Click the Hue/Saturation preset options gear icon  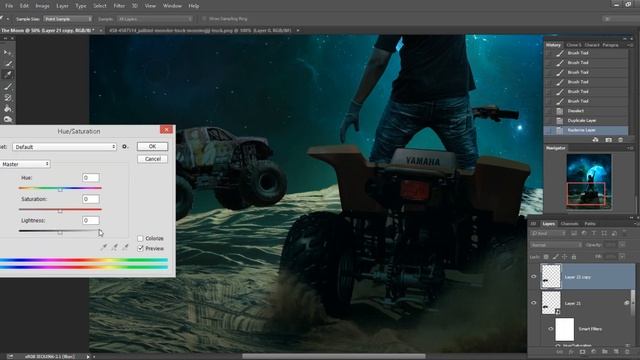125,147
